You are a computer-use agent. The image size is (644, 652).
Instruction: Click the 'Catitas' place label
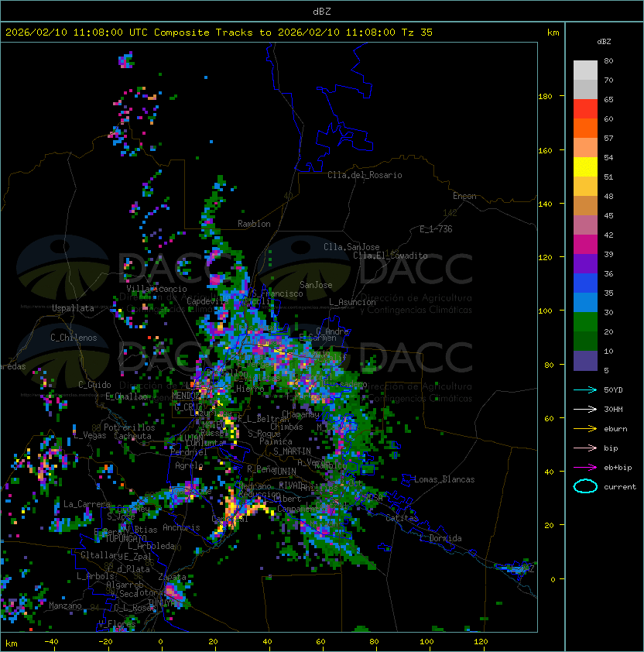point(402,518)
